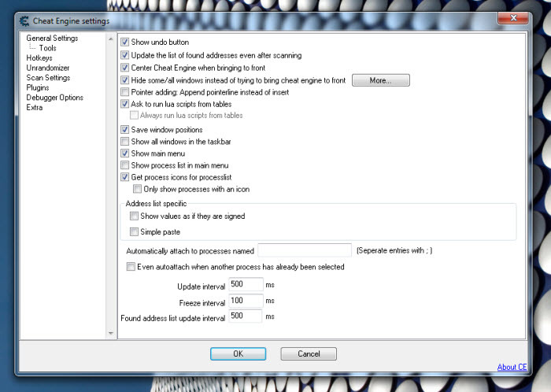Screen dimensions: 551x392
Task: Enable Even autoattach when another process selected
Action: tap(131, 267)
